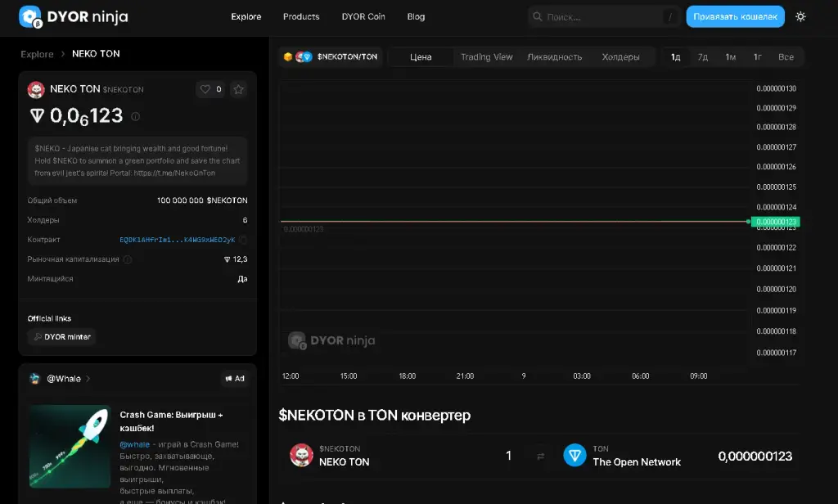This screenshot has width=838, height=504.
Task: Show the Холдеры tab
Action: click(620, 57)
